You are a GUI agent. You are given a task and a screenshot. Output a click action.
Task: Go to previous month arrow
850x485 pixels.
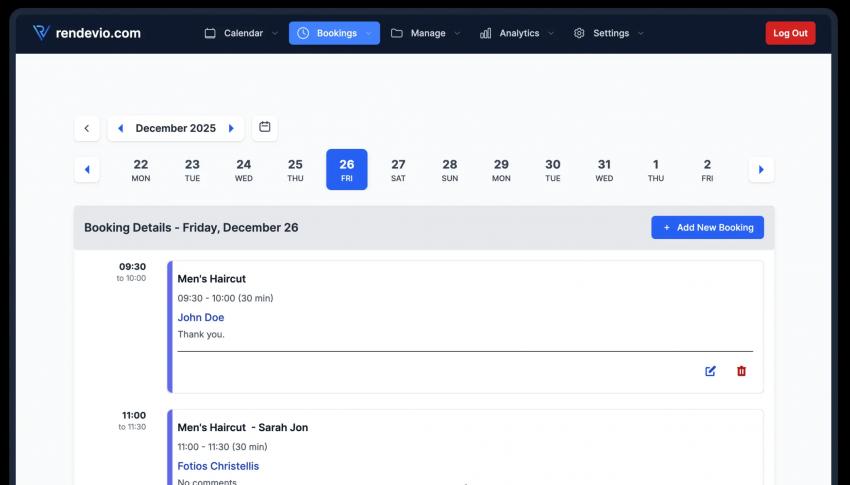pos(121,128)
